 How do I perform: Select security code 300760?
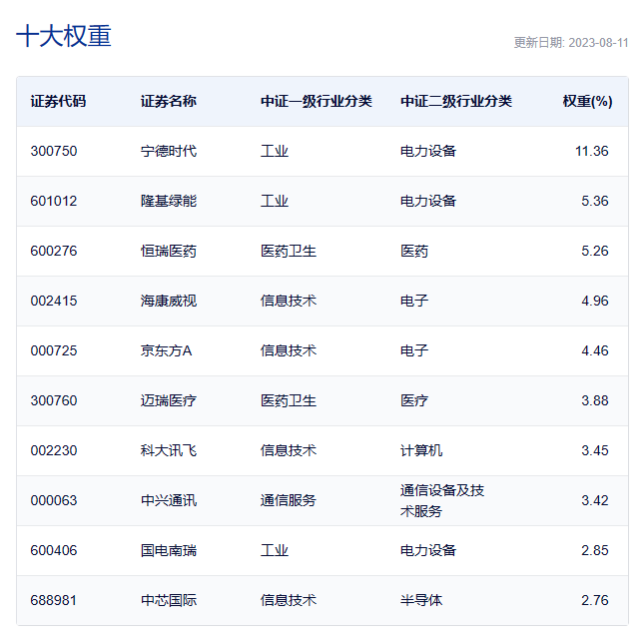click(x=54, y=400)
